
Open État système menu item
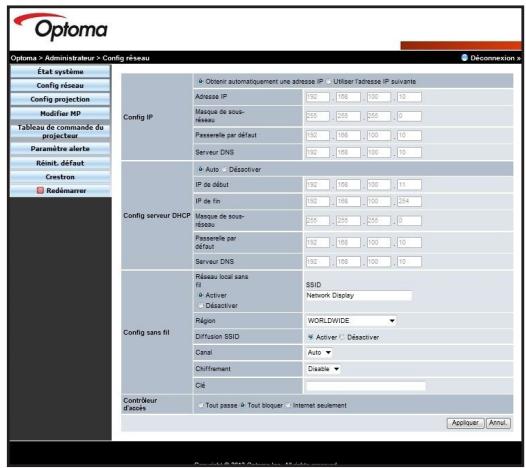60,72
